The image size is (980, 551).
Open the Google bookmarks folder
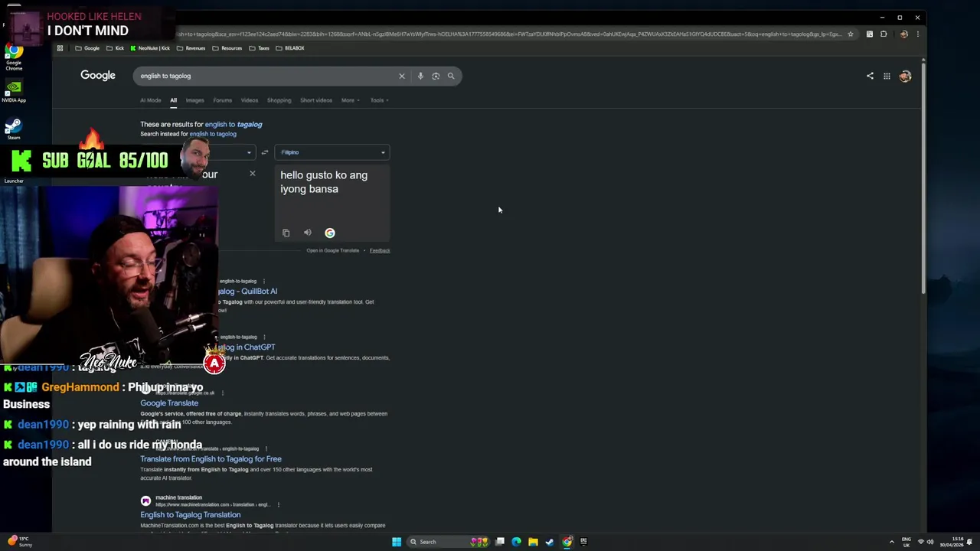(x=87, y=48)
